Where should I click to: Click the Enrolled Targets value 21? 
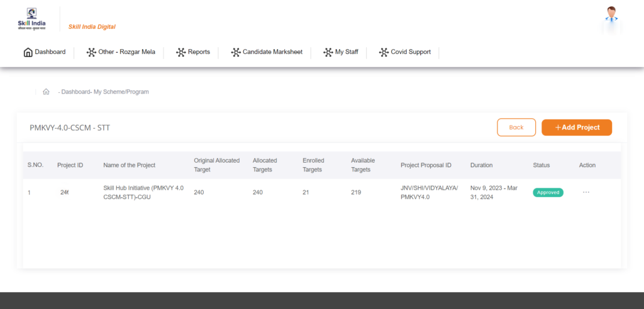306,192
